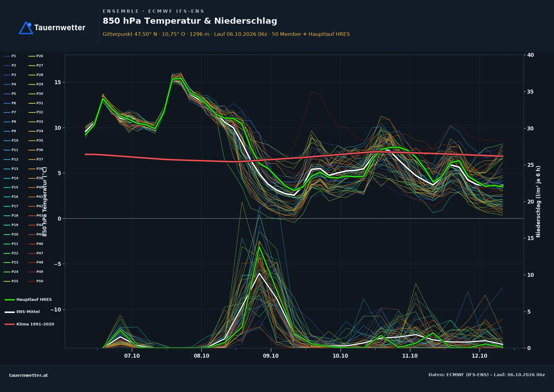Click legend entry P37
554x392 pixels.
click(x=36, y=160)
